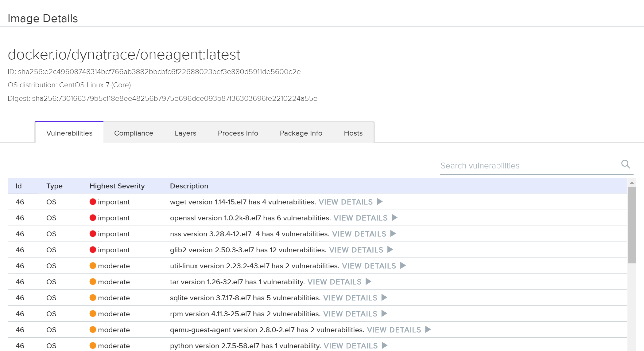Go to the Package Info tab
644x351 pixels.
coord(301,133)
